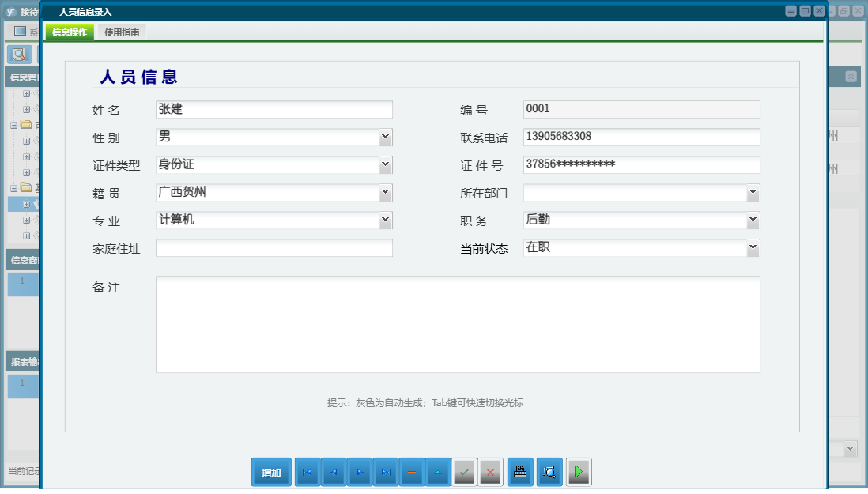Jump to the first record with the toolbar arrow
The width and height of the screenshot is (868, 494).
pyautogui.click(x=308, y=473)
